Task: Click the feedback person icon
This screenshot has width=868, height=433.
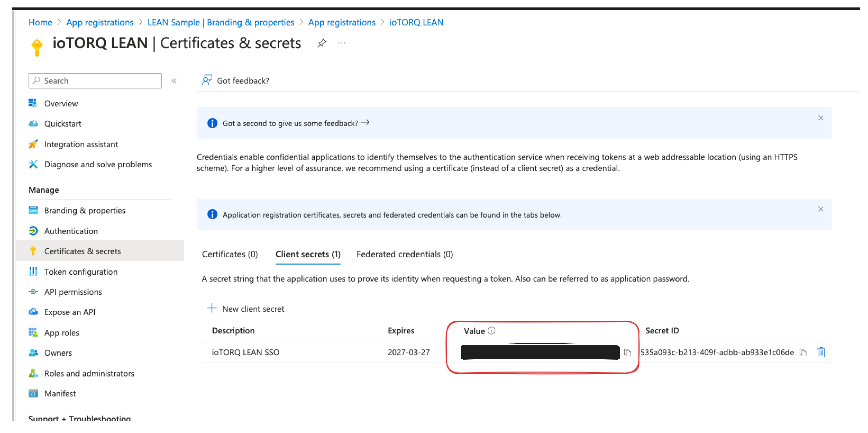Action: click(207, 80)
